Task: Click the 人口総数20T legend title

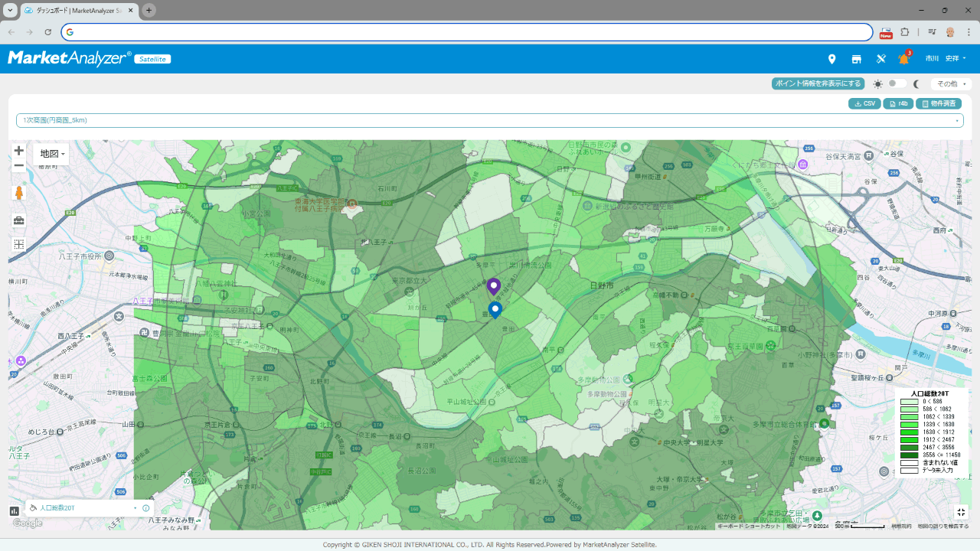Action: 929,393
